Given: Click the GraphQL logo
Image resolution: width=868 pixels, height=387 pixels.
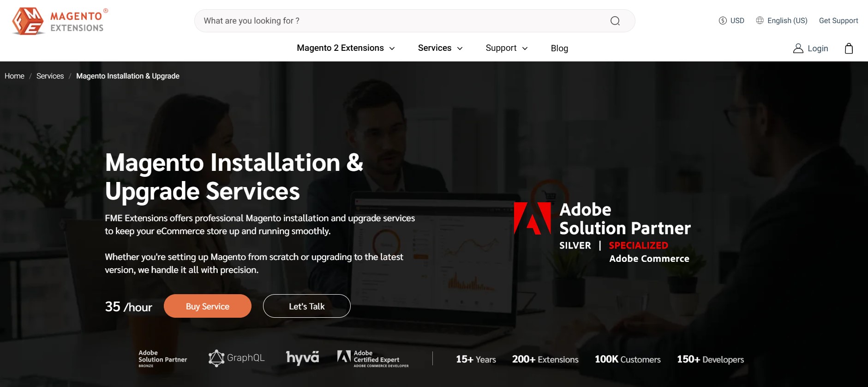Looking at the screenshot, I should pos(236,358).
